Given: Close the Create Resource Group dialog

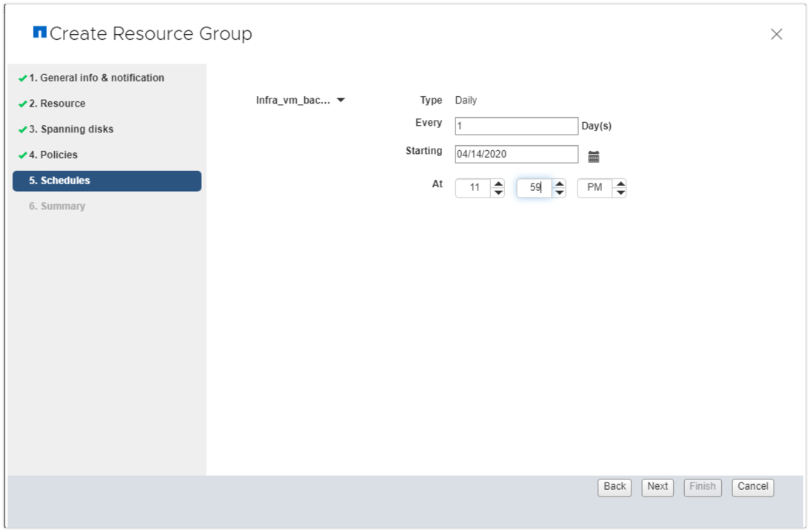Looking at the screenshot, I should tap(776, 34).
